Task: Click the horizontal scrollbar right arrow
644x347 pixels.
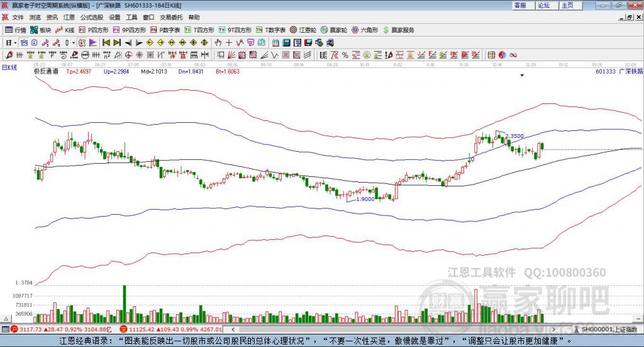Action: click(x=553, y=329)
